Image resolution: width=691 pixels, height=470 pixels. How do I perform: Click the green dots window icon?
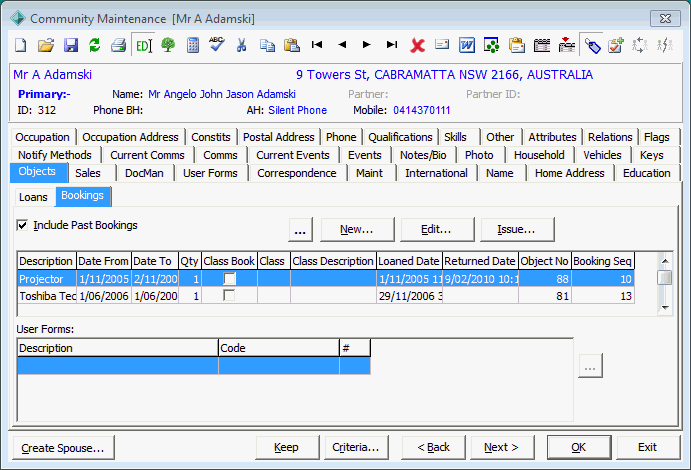pyautogui.click(x=491, y=45)
